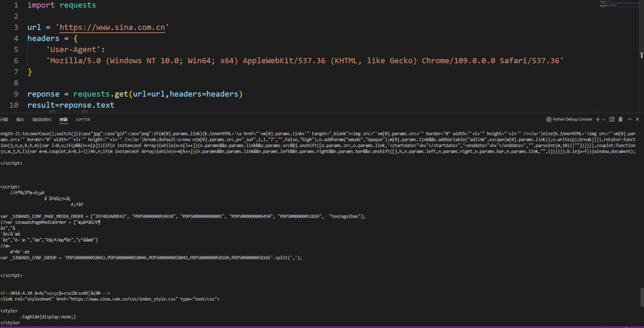Kill the terminal with trash icon
Screen dimensions: 644x328
coord(621,119)
